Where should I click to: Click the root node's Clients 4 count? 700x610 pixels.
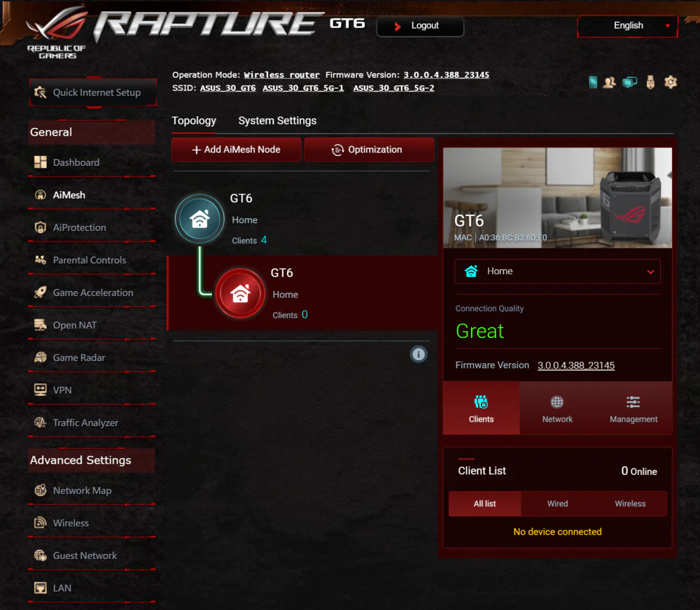[249, 240]
